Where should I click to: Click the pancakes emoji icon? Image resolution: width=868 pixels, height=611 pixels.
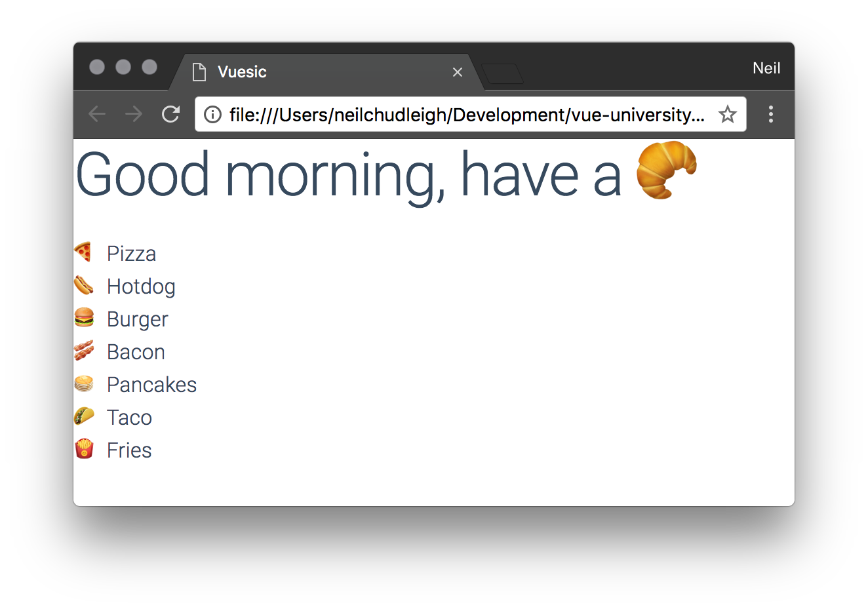(84, 383)
